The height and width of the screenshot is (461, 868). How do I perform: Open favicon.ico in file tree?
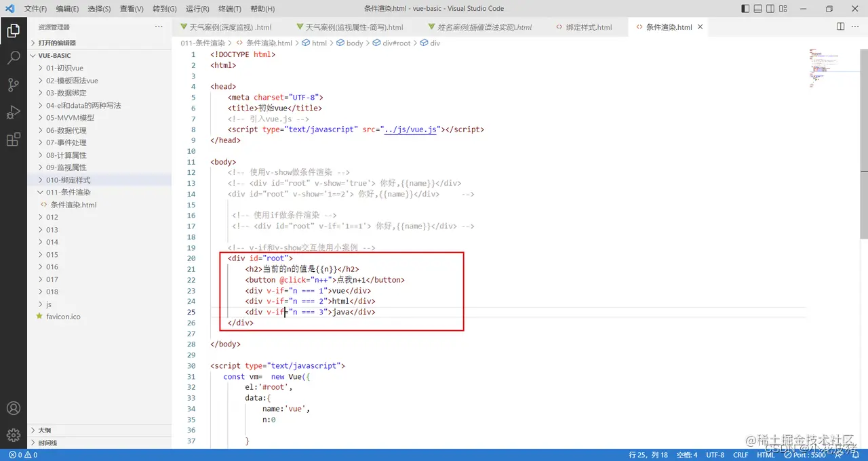pyautogui.click(x=100, y=317)
